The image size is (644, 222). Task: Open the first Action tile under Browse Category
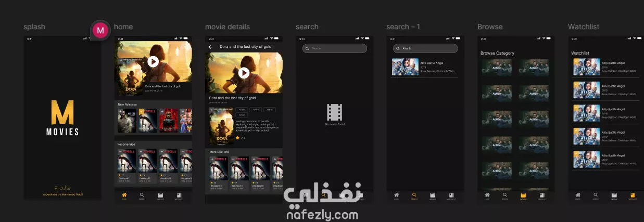point(497,68)
